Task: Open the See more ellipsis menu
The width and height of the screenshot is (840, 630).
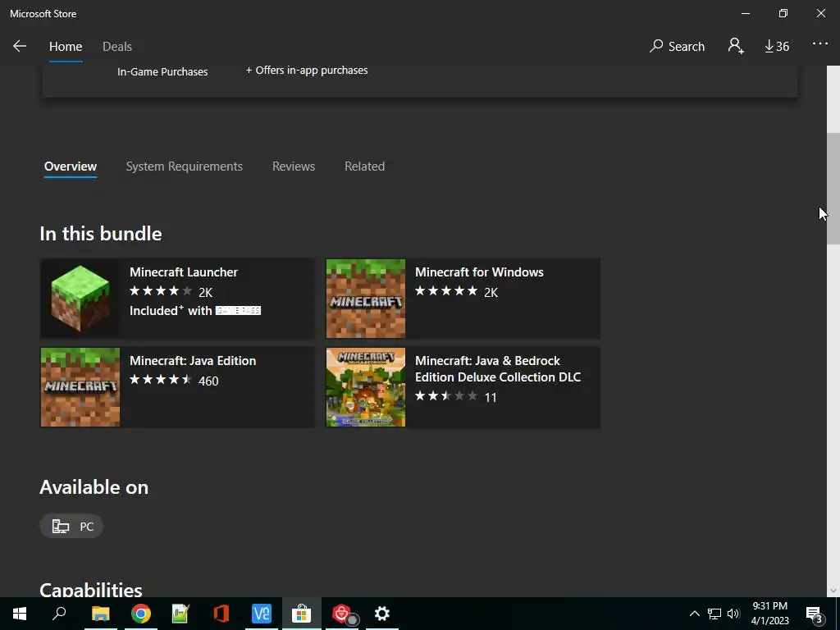Action: pos(820,44)
